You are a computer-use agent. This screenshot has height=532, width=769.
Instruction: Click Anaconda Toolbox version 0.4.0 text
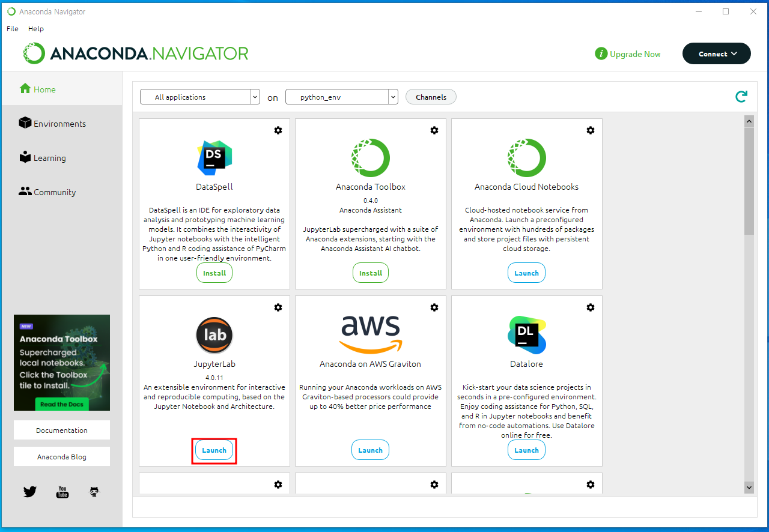(x=371, y=200)
